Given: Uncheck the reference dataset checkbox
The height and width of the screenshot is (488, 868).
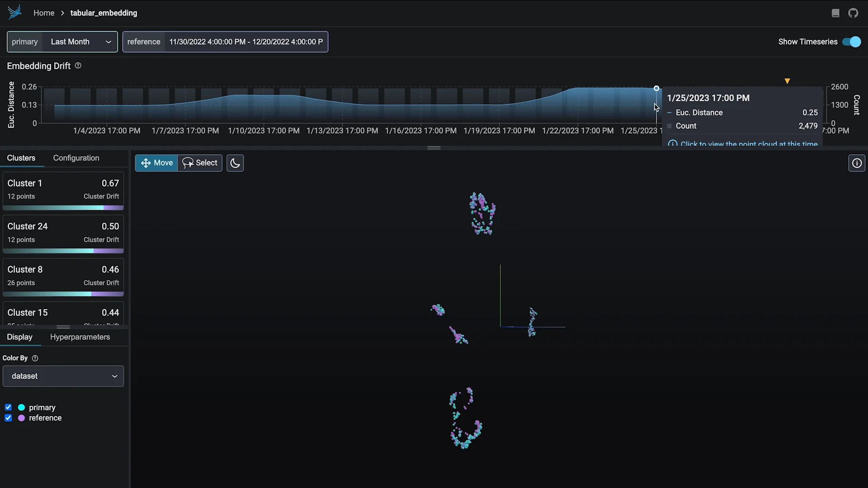Looking at the screenshot, I should tap(8, 418).
